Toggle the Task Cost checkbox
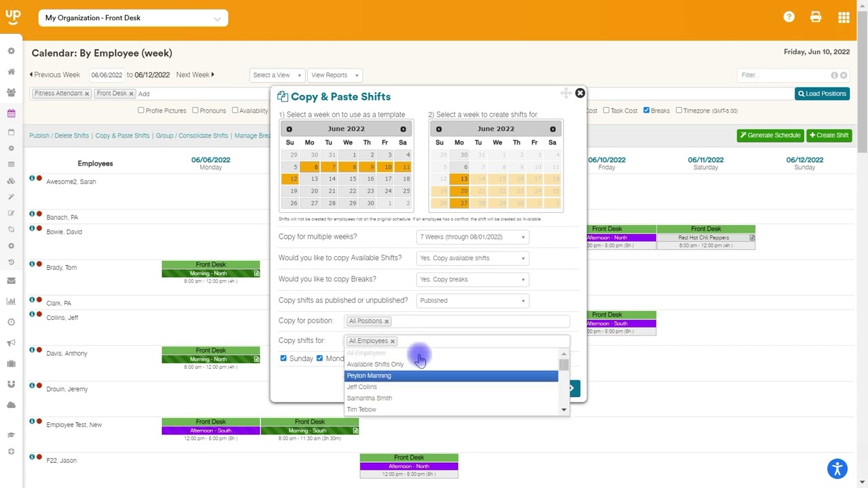868x488 pixels. coord(606,110)
